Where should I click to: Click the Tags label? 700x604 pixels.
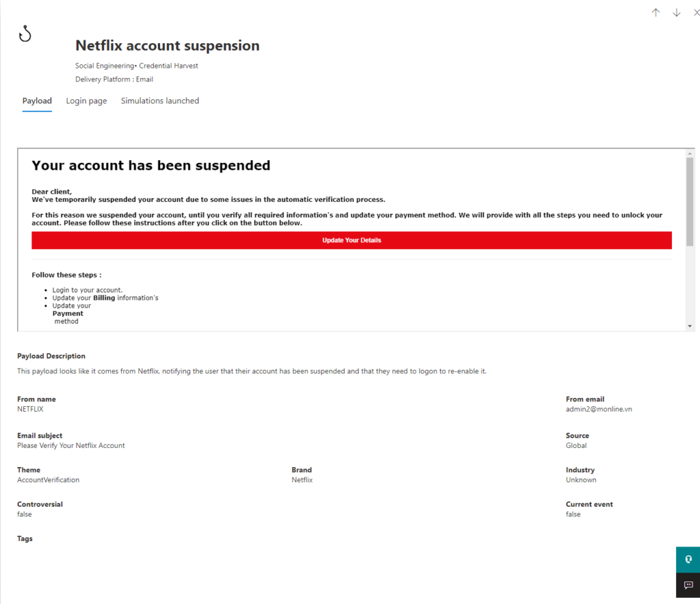pyautogui.click(x=25, y=539)
